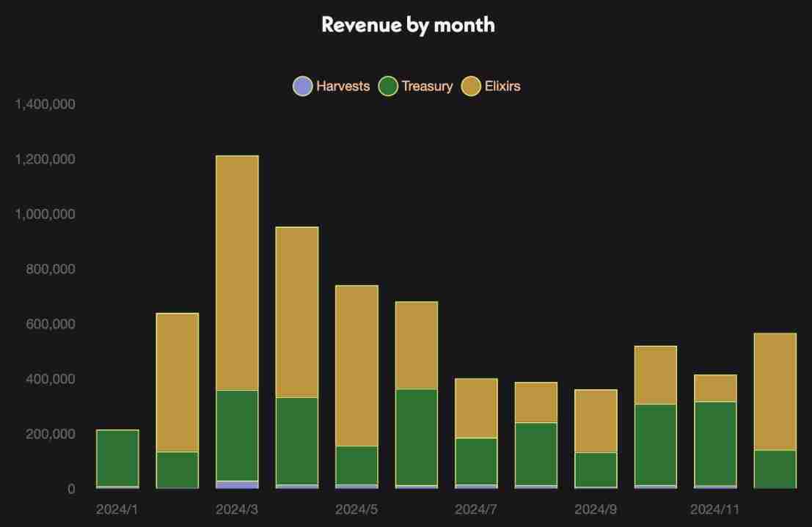Screen dimensions: 812x527
Task: Click the Treasury segment of the 2024/11 bar
Action: click(x=715, y=443)
